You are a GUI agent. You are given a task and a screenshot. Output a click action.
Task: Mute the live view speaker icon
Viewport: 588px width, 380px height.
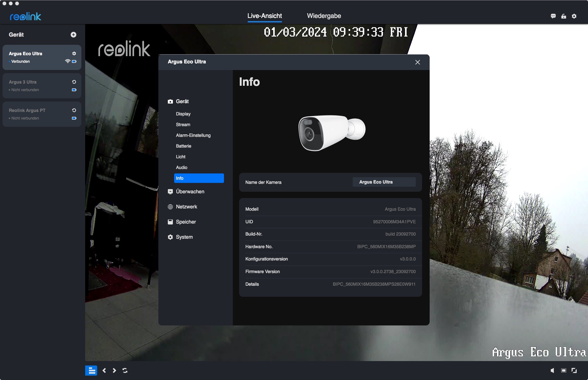click(x=552, y=371)
